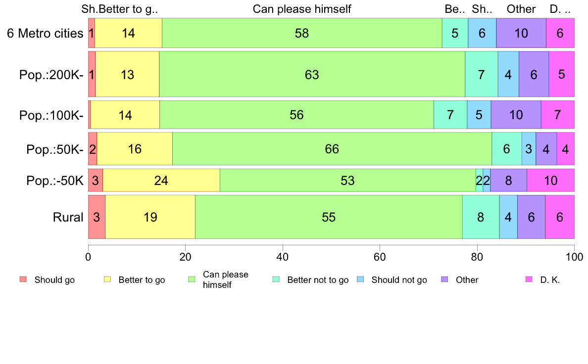Click the red Should go legend swatch
Viewport: 588px width, 364px height.
click(23, 279)
